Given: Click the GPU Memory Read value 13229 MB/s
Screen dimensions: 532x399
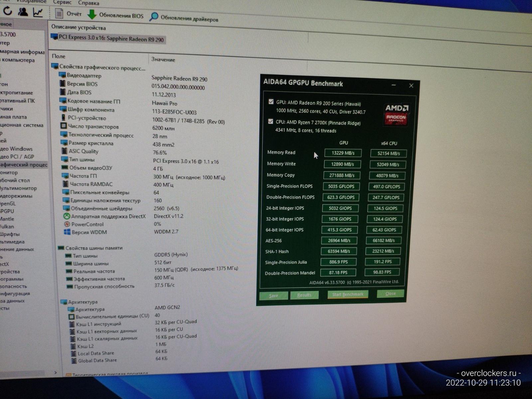Looking at the screenshot, I should click(343, 153).
